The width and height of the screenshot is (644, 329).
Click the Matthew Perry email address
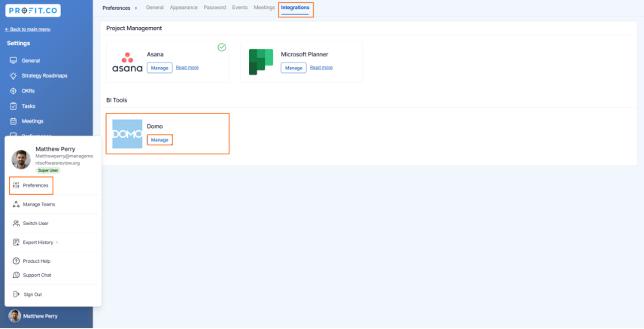pyautogui.click(x=64, y=160)
